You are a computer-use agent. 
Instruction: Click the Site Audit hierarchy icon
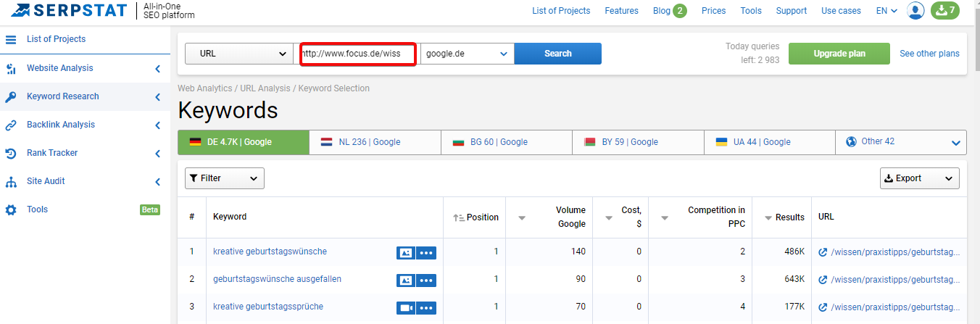[x=11, y=181]
